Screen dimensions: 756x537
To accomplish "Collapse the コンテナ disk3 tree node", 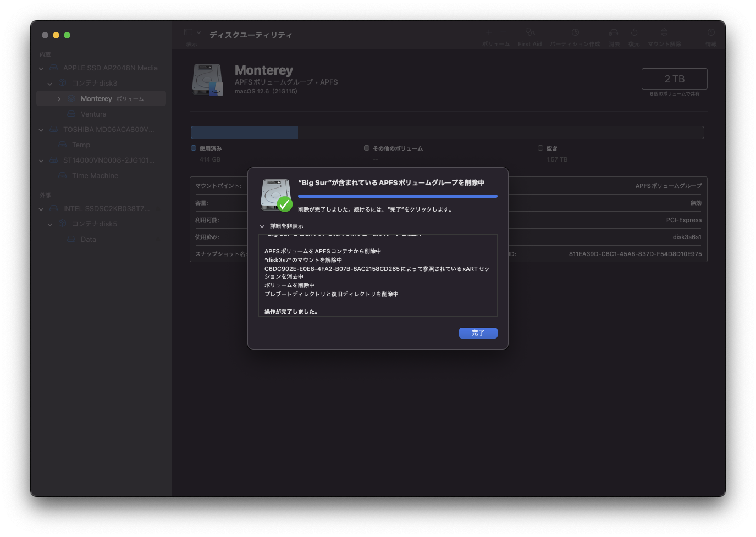I will tap(50, 84).
